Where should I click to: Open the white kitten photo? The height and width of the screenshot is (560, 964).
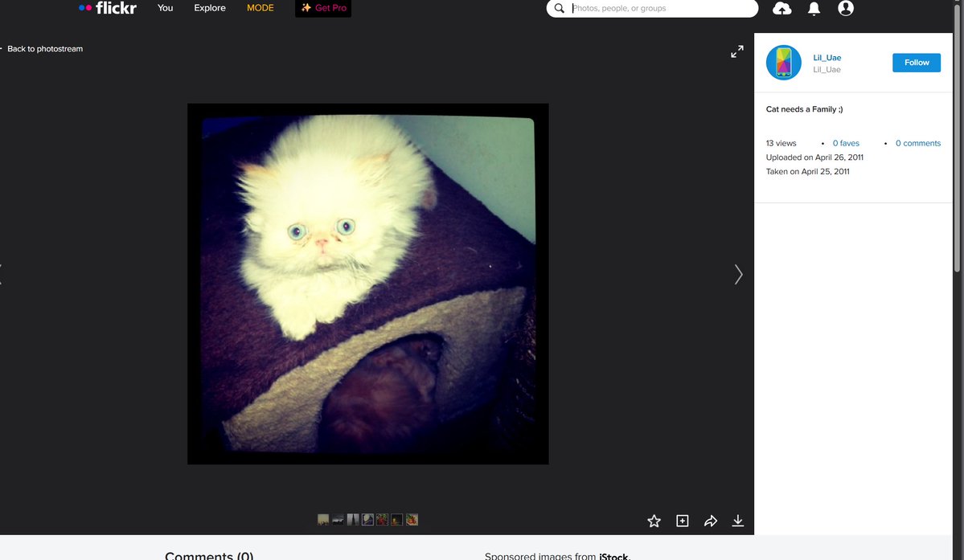coord(367,284)
